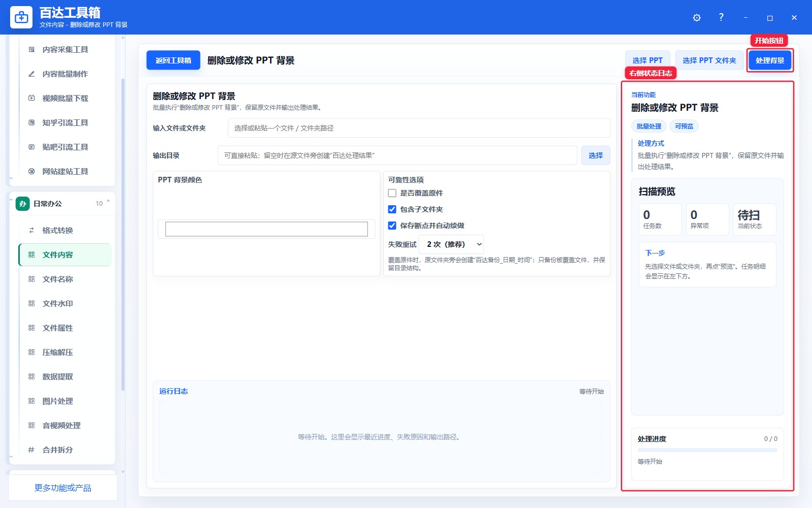Click the hash icon beside 合并拆分
Viewport: 812px width, 508px height.
pos(31,450)
